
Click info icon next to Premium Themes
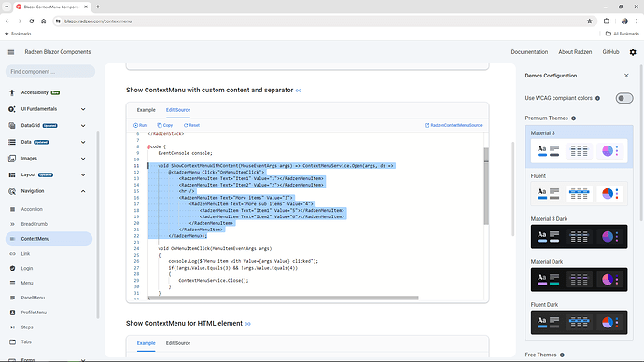click(x=573, y=118)
